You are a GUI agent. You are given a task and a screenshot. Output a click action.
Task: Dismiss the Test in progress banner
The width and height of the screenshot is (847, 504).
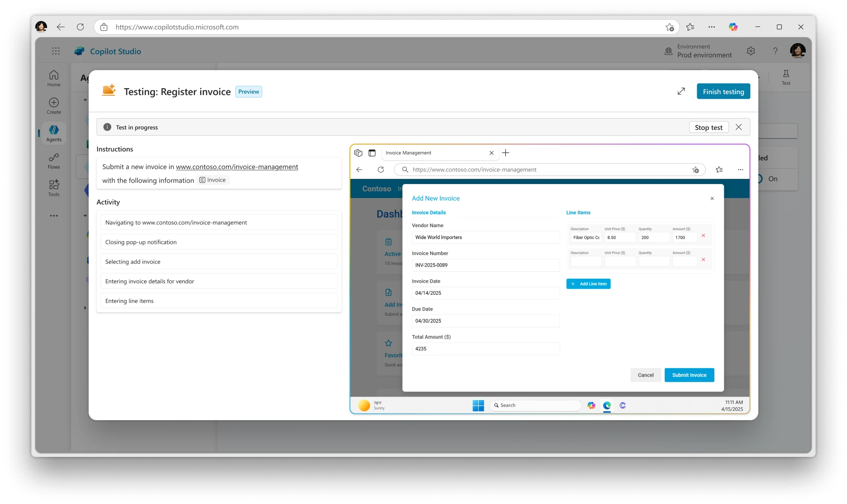[x=738, y=127]
